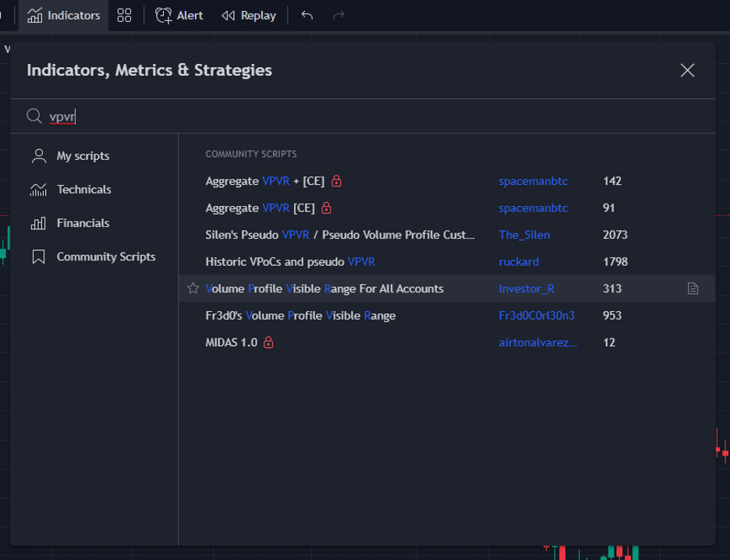This screenshot has height=560, width=730.
Task: Click the undo arrow icon
Action: [x=307, y=16]
